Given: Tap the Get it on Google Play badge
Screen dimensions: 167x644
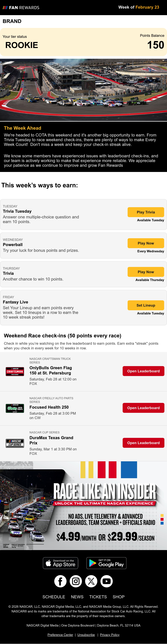Looking at the screenshot, I should pos(106,563).
